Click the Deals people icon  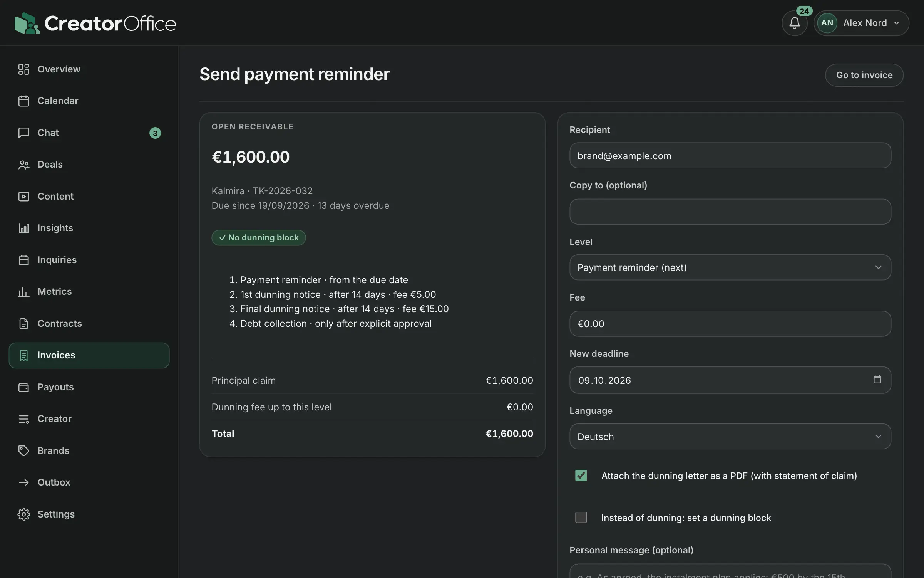click(24, 165)
